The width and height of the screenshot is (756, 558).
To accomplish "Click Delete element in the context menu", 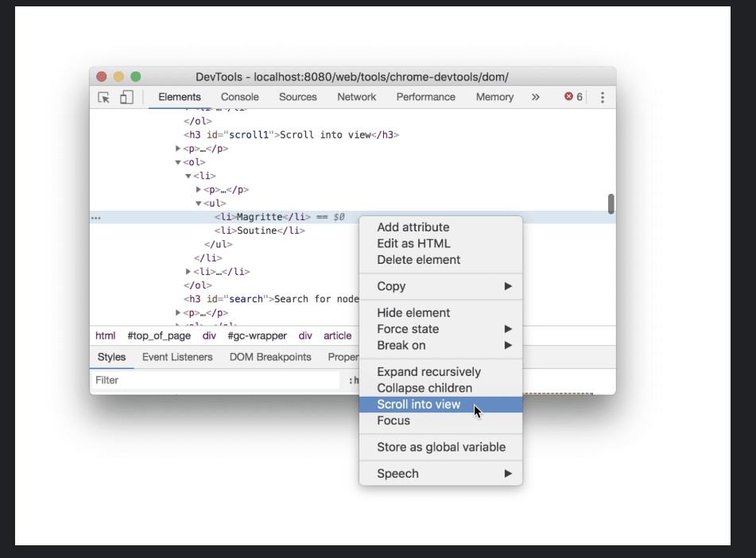I will (419, 260).
